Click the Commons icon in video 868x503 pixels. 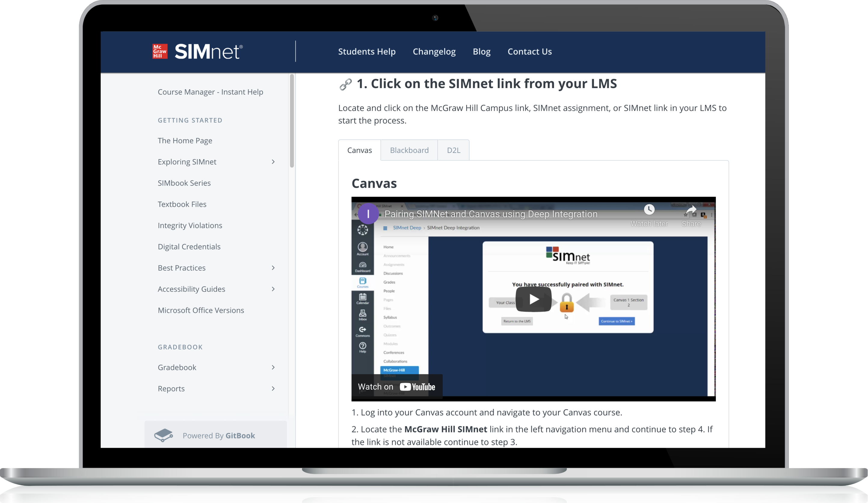pyautogui.click(x=362, y=332)
